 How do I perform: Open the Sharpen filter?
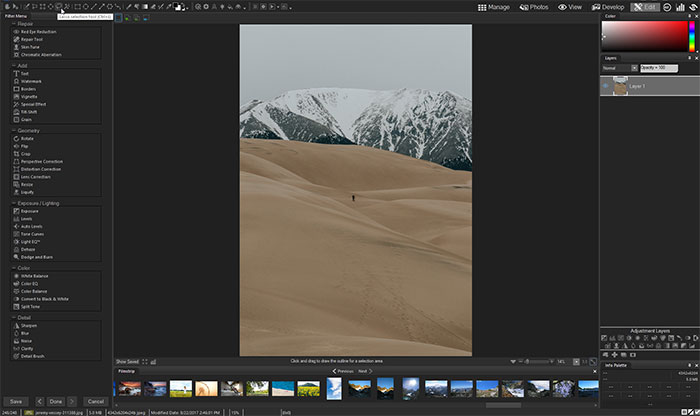coord(25,325)
